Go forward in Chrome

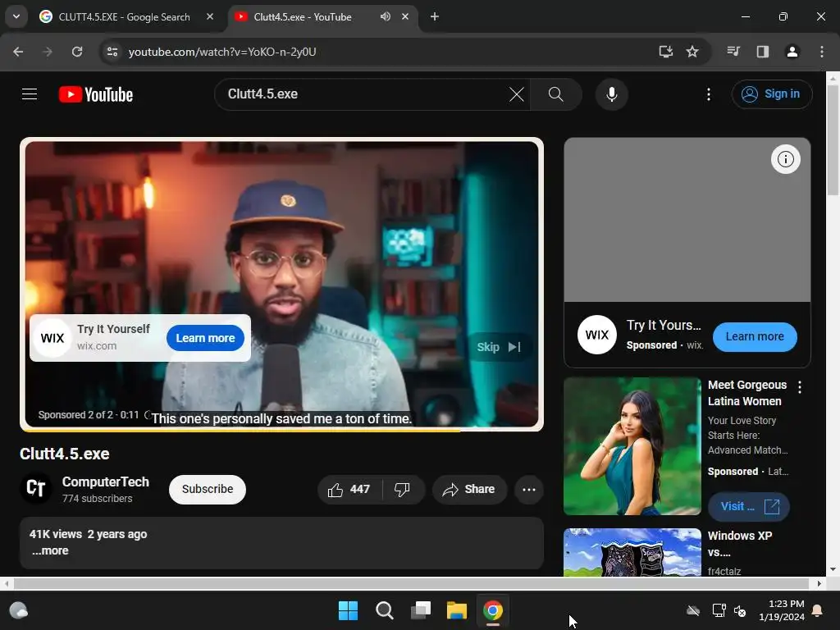click(48, 52)
